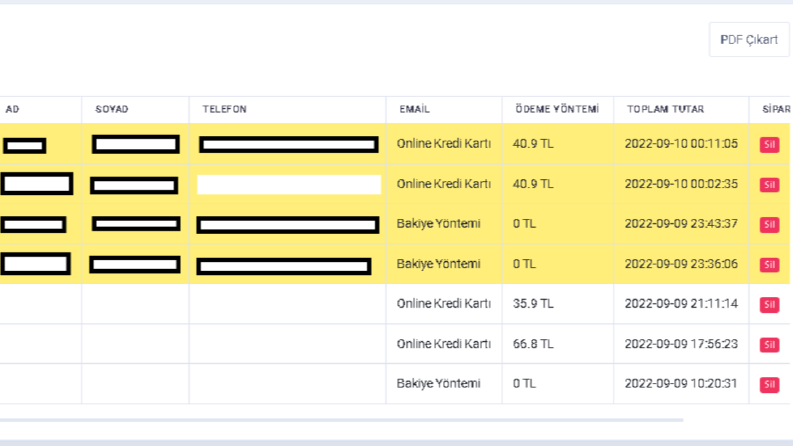Click 0 TL in the 23:43:37 row
793x446 pixels.
524,224
